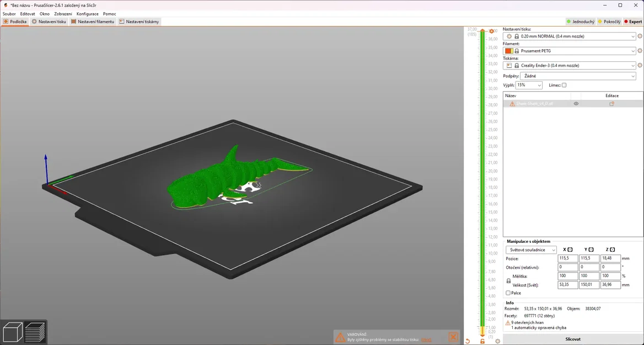Open the Filament preset dropdown
The image size is (644, 345).
click(570, 51)
